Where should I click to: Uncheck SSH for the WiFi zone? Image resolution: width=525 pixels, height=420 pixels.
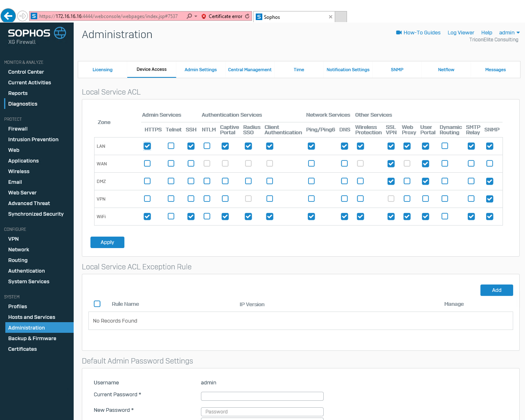191,217
